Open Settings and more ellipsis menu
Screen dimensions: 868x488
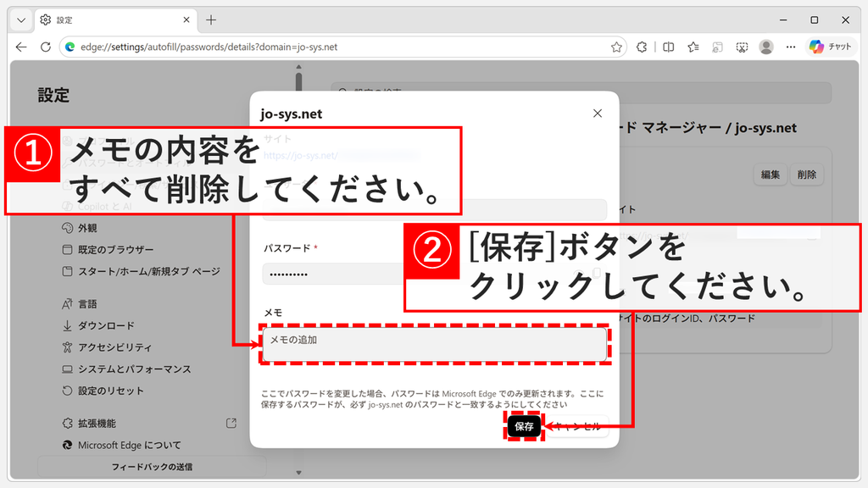tap(791, 47)
